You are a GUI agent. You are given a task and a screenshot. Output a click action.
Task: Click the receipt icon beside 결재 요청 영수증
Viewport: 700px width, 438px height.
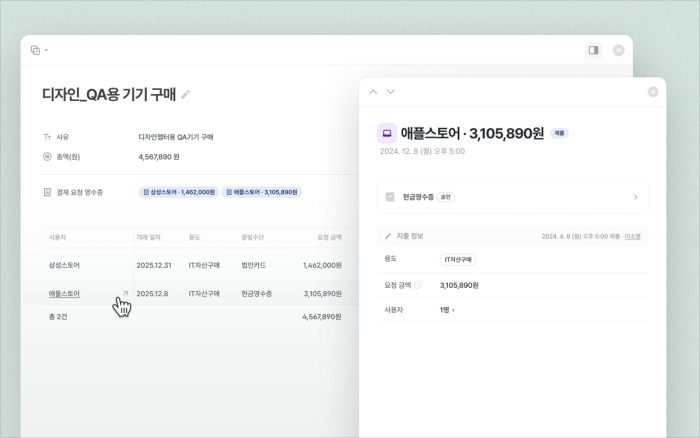tap(47, 192)
